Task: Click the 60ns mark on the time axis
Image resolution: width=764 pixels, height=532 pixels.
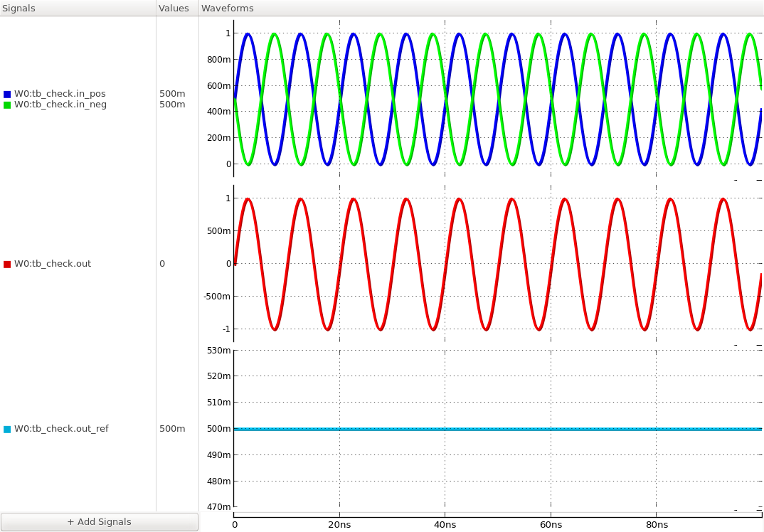Action: (x=552, y=524)
